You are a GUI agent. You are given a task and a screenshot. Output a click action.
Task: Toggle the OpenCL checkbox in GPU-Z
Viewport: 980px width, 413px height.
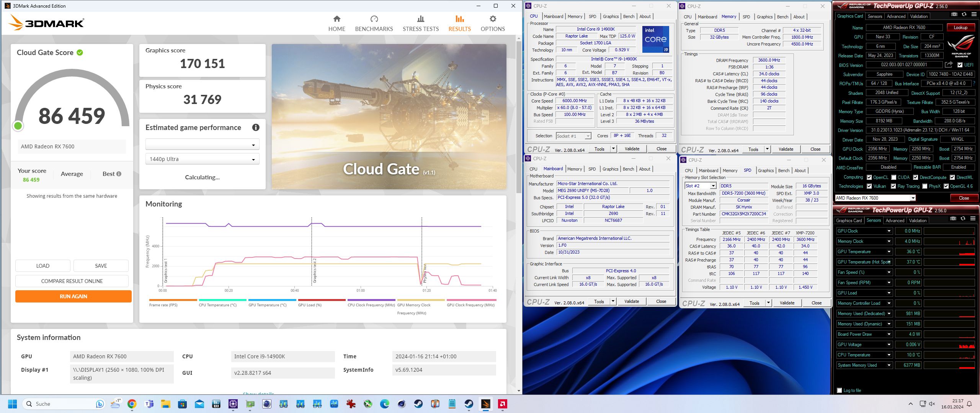point(869,177)
